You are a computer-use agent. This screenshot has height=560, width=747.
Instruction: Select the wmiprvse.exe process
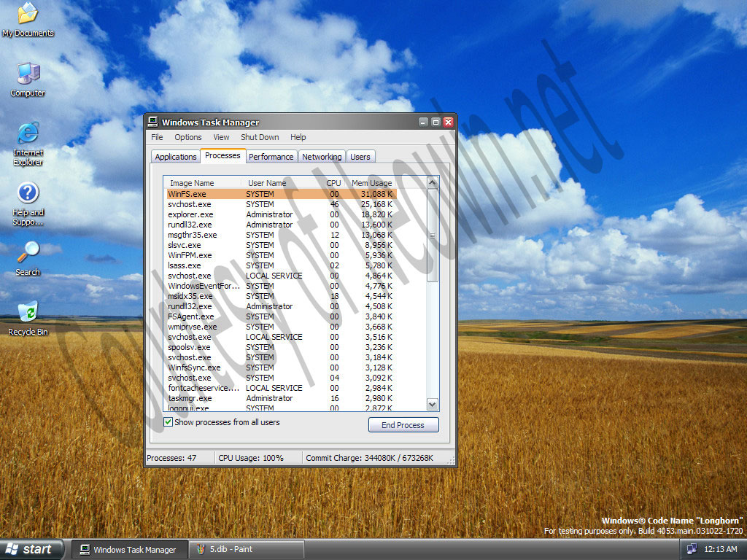tap(281, 327)
